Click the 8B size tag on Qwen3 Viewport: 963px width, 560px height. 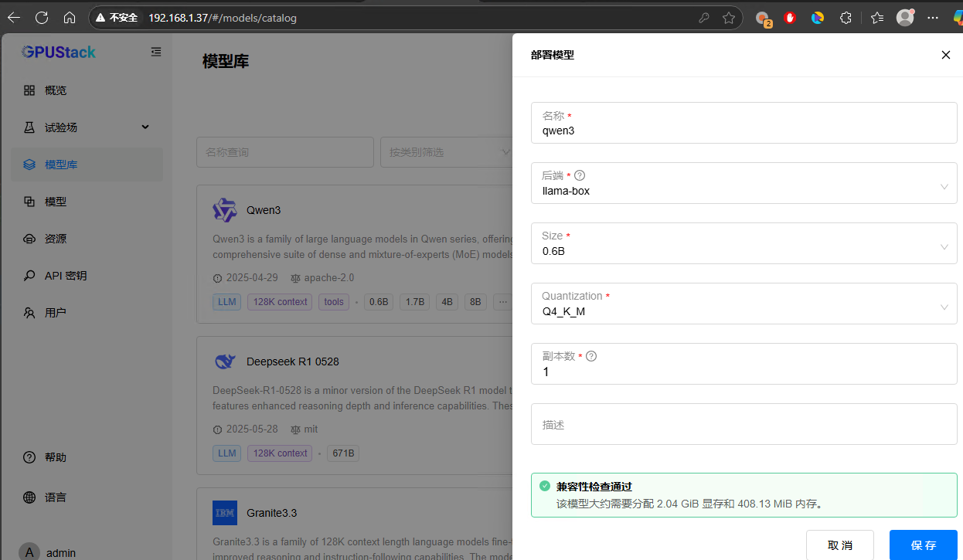coord(475,302)
